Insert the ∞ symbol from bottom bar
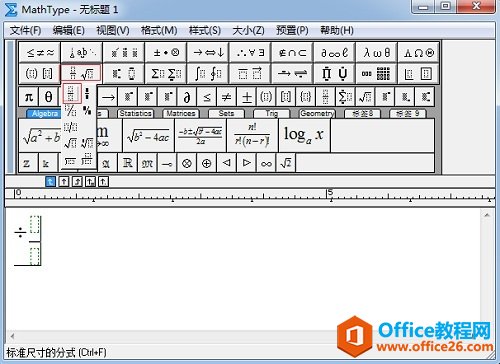This screenshot has height=364, width=500. [266, 163]
